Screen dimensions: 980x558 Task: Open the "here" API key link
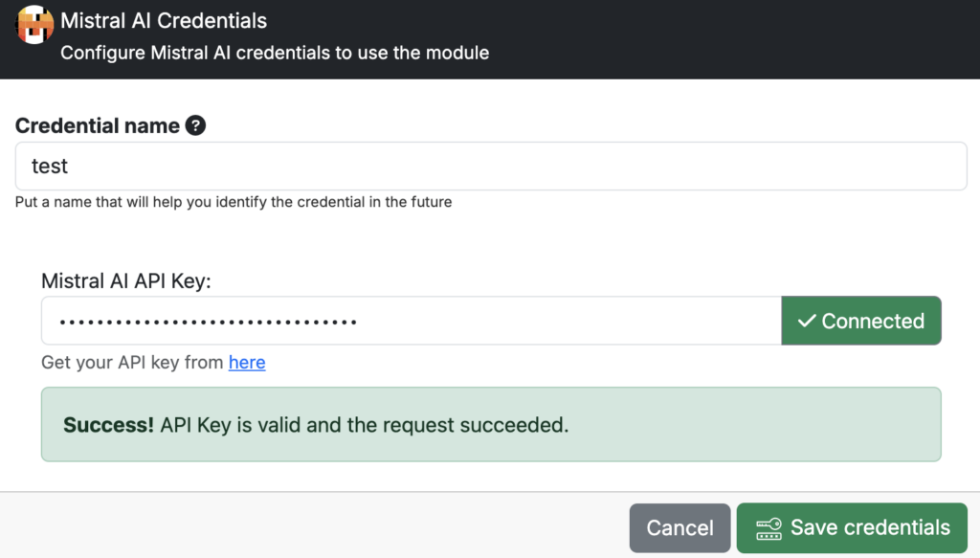coord(247,363)
